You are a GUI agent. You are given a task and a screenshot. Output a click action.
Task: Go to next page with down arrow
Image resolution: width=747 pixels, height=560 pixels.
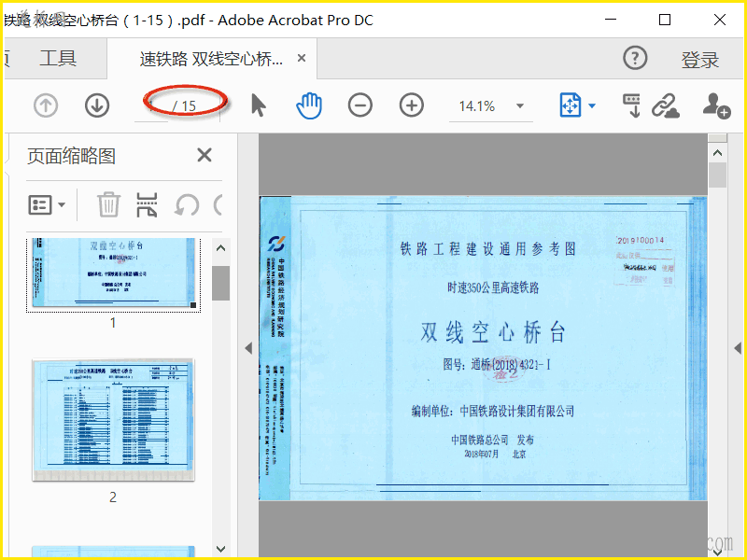[x=97, y=105]
